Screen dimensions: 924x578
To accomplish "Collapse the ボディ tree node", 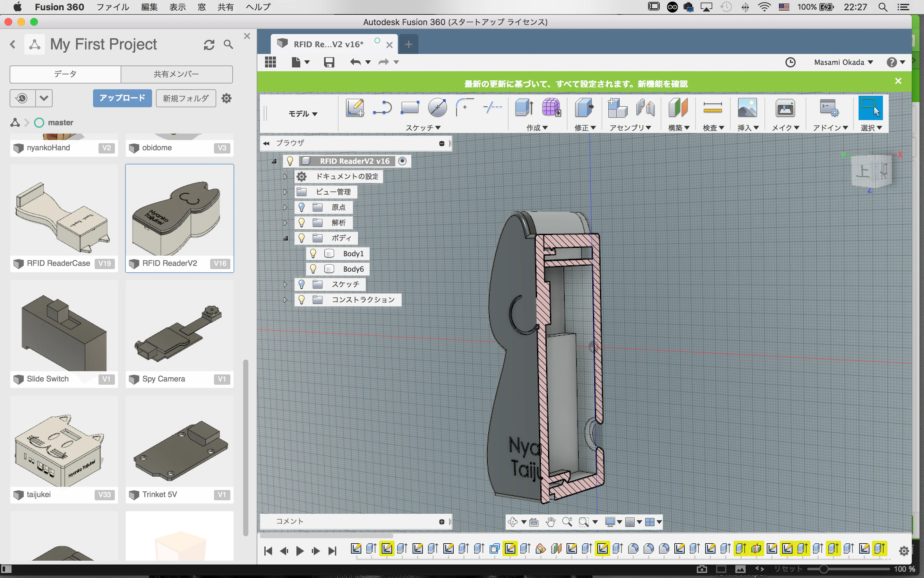I will pos(286,238).
